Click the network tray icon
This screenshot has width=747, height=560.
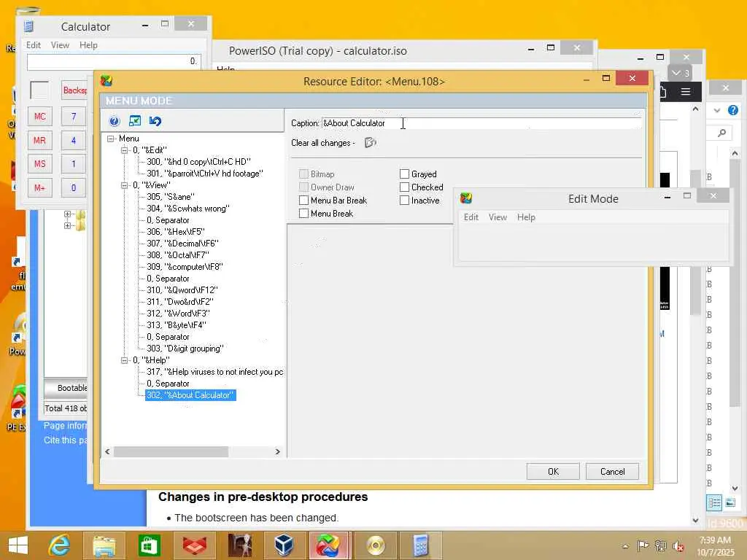[x=660, y=545]
